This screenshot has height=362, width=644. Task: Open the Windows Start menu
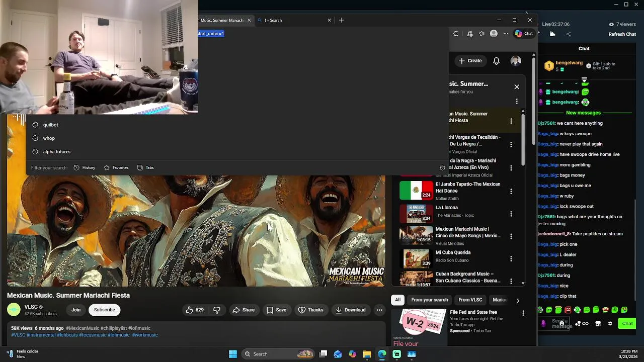click(x=233, y=354)
